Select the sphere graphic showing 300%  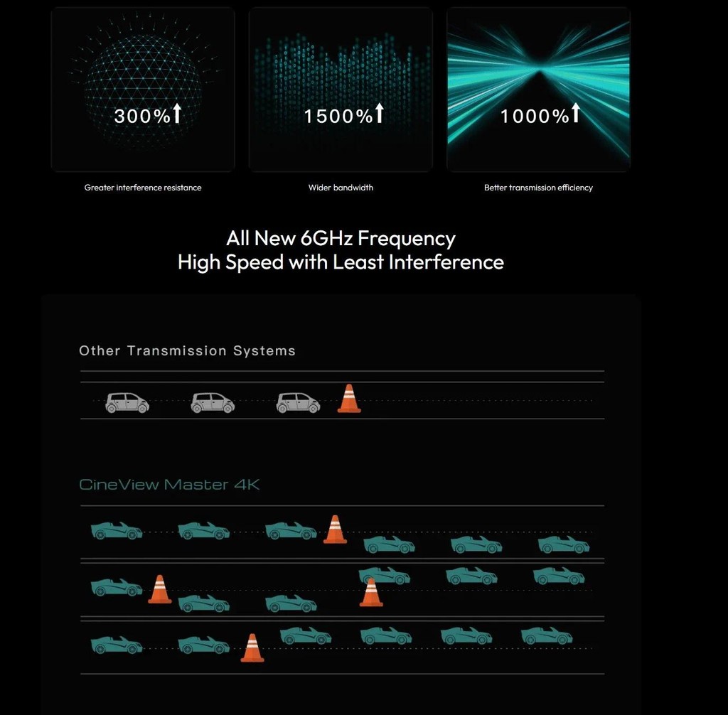(143, 90)
